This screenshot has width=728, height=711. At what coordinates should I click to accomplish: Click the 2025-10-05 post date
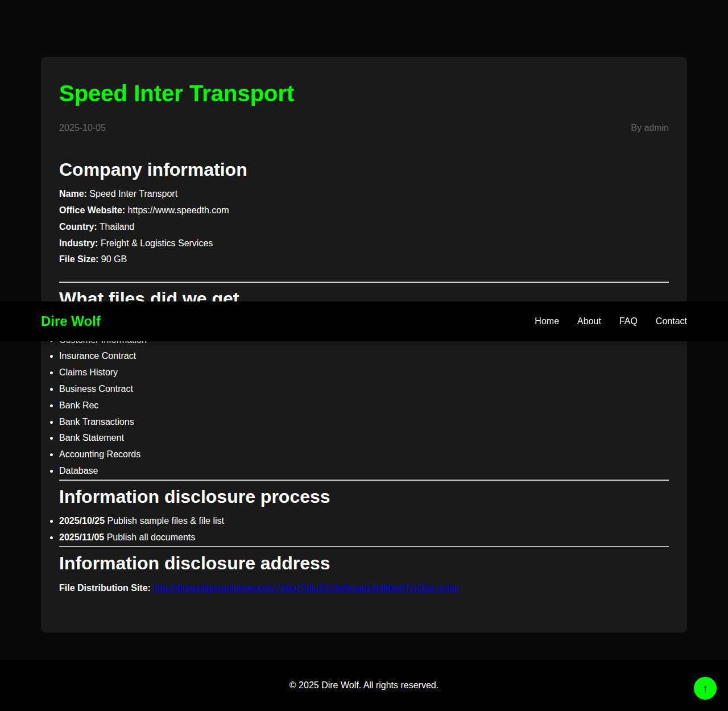coord(82,128)
